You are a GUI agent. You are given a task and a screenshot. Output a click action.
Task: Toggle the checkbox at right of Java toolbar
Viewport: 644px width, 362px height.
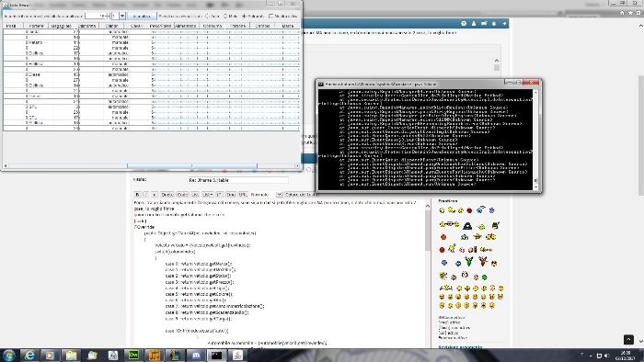[x=271, y=16]
